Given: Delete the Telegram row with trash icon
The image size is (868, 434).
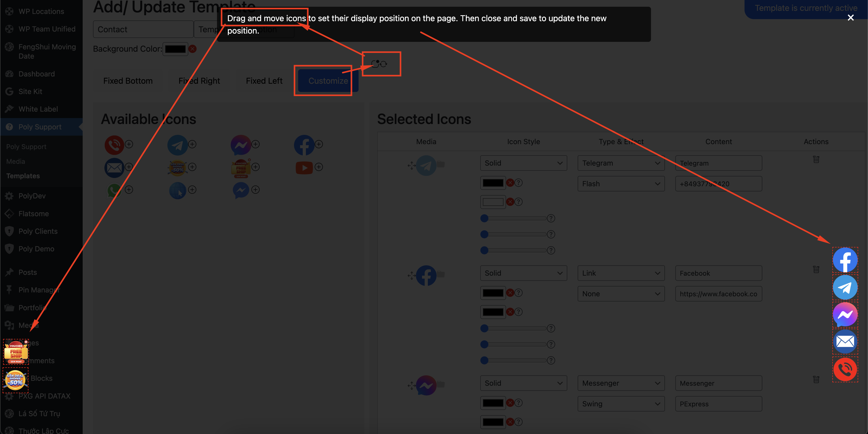Looking at the screenshot, I should coord(816,159).
